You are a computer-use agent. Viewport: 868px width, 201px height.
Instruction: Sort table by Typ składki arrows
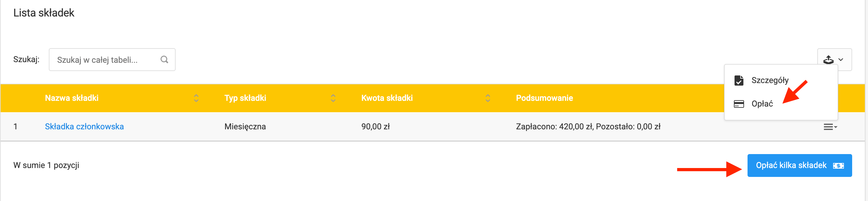tap(333, 98)
